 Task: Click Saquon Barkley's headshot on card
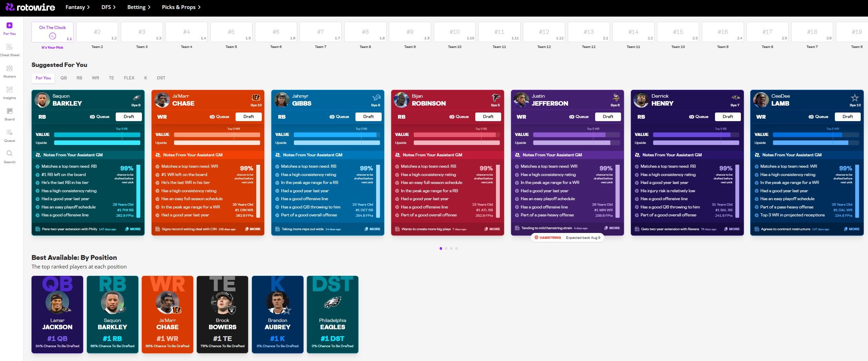42,100
